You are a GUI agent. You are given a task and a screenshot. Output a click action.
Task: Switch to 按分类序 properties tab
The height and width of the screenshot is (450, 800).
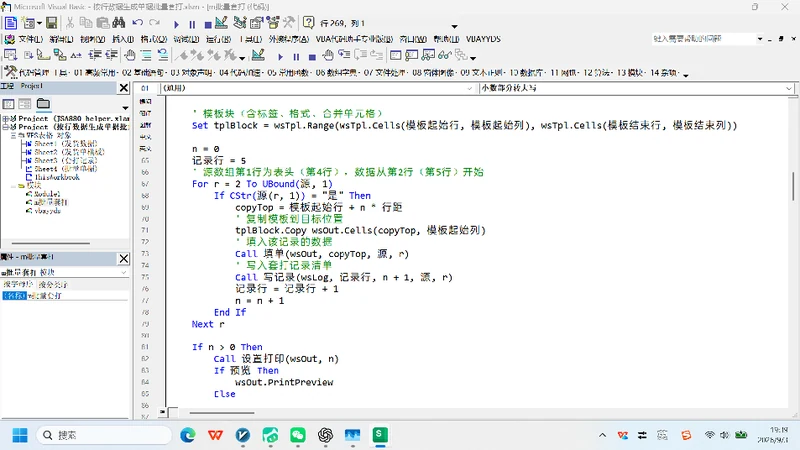point(53,284)
